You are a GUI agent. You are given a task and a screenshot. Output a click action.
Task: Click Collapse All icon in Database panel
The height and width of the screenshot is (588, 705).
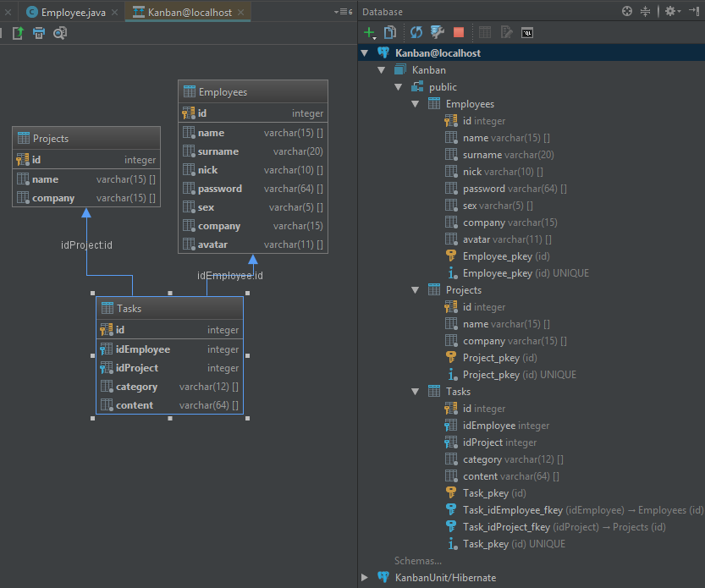click(646, 12)
